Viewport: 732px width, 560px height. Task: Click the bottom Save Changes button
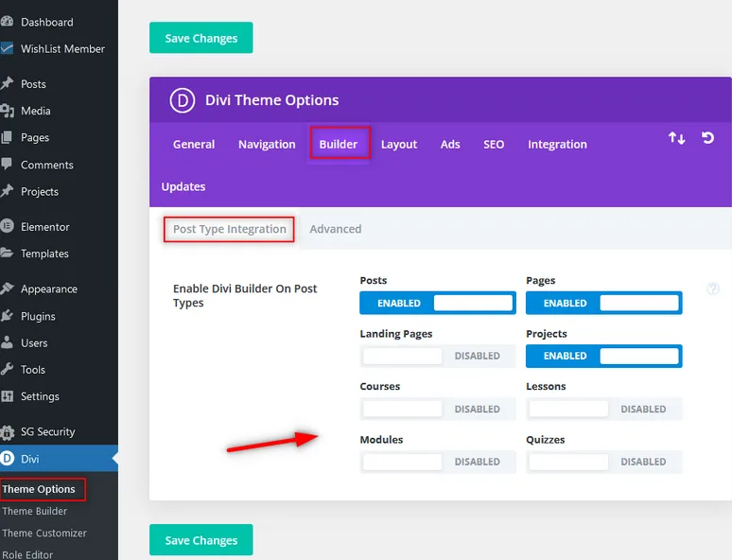[x=201, y=540]
